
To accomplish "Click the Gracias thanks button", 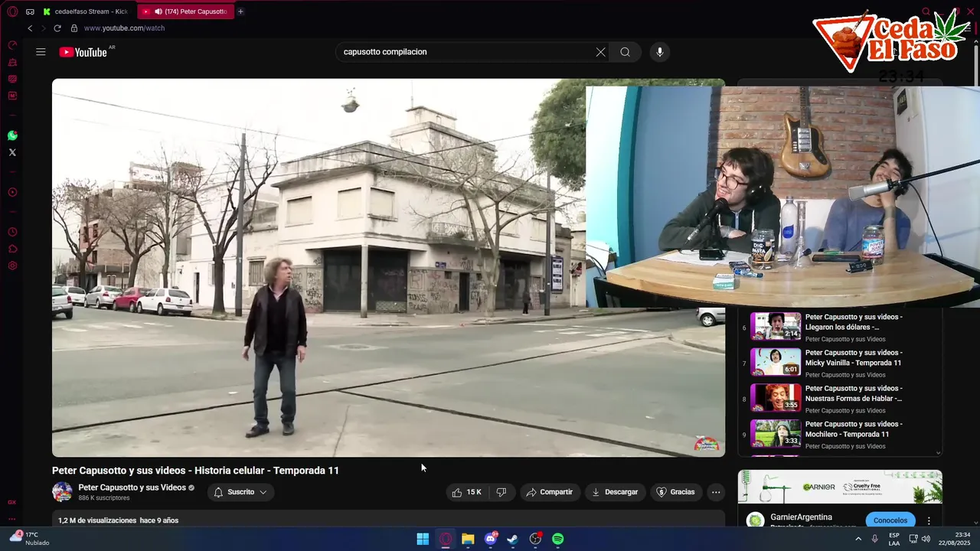I will click(676, 492).
